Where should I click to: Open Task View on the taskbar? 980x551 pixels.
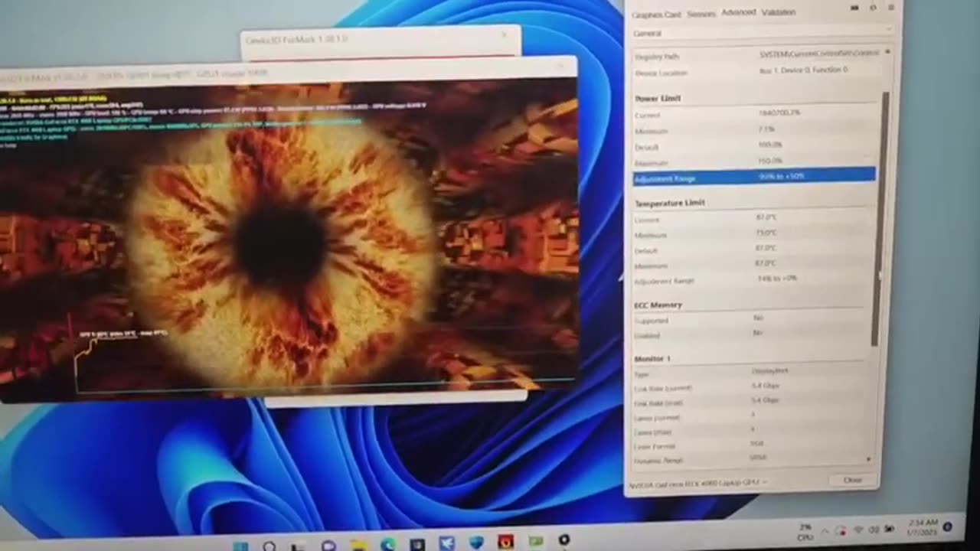[x=299, y=546]
